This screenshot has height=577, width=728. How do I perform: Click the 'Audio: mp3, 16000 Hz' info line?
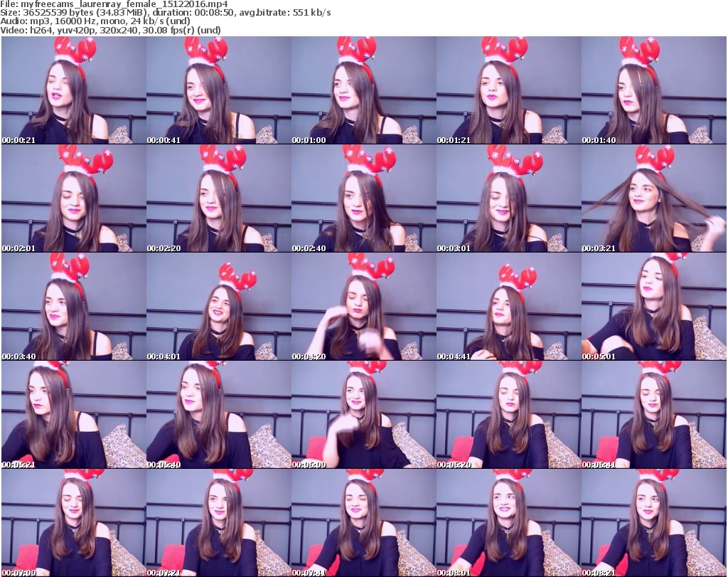[x=95, y=22]
